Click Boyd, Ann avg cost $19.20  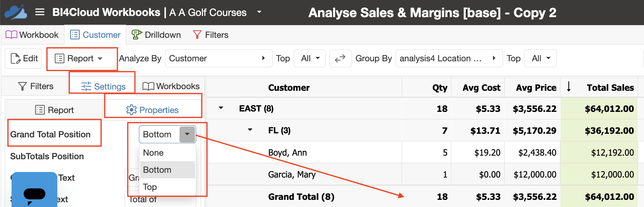[487, 152]
